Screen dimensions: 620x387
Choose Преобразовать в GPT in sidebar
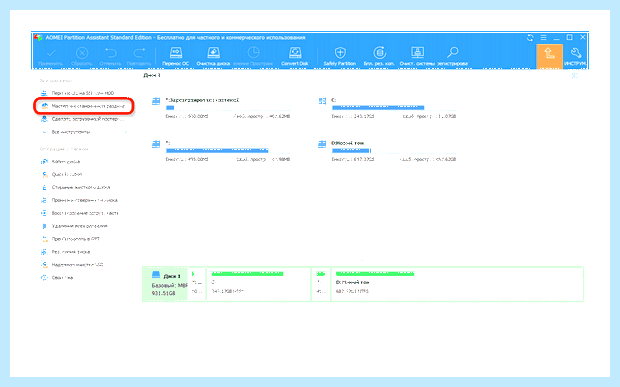coord(70,239)
